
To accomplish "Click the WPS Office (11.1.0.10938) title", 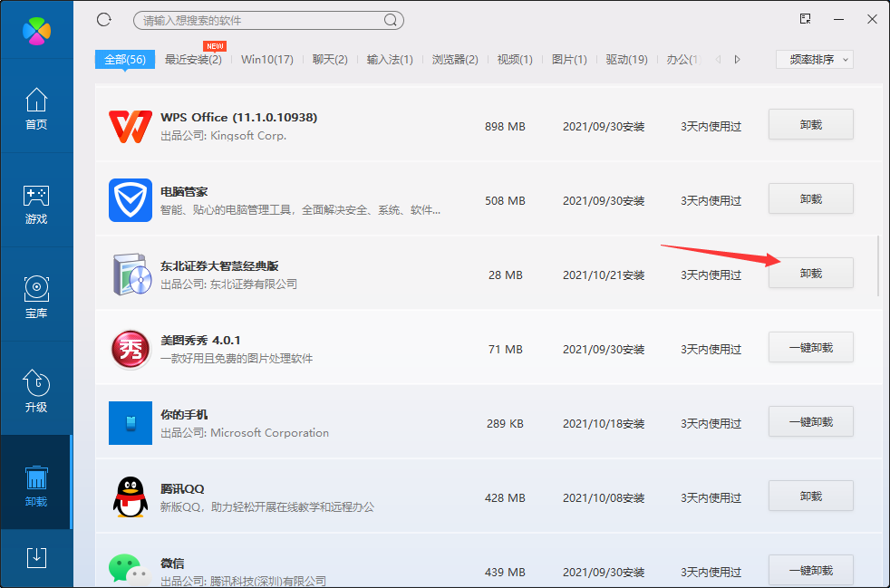I will click(x=239, y=118).
